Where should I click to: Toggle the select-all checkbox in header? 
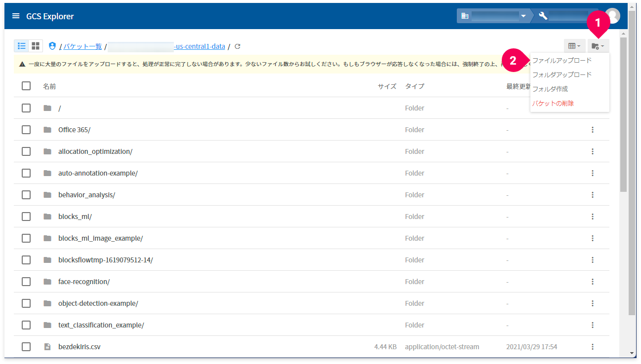tap(26, 86)
